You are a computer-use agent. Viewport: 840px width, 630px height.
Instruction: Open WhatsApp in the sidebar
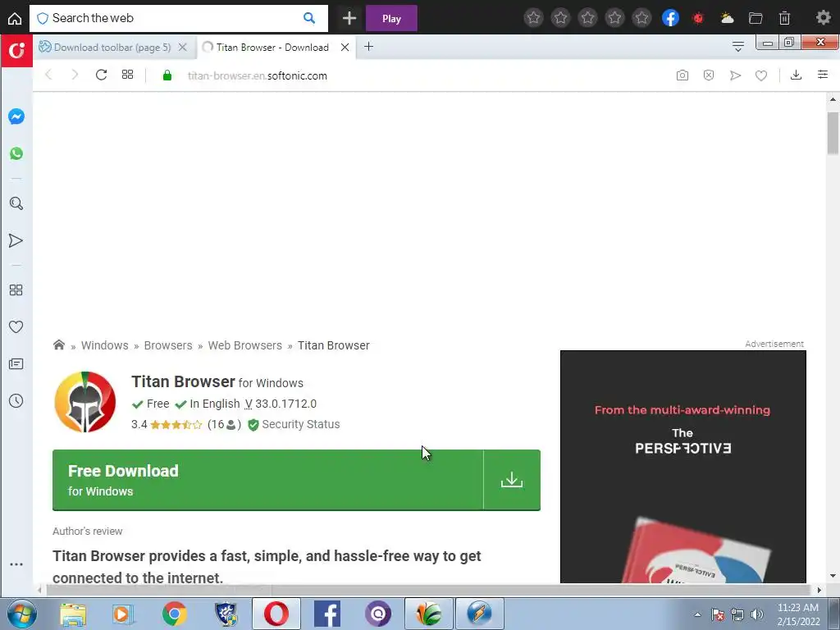tap(16, 153)
